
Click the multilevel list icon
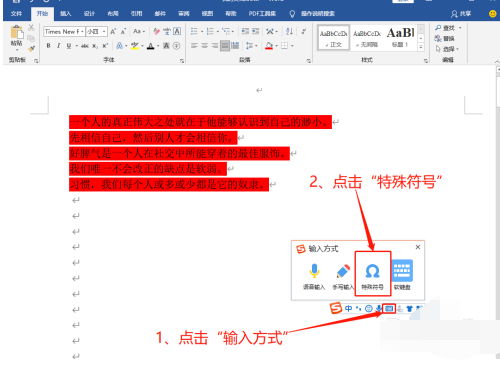click(x=226, y=32)
